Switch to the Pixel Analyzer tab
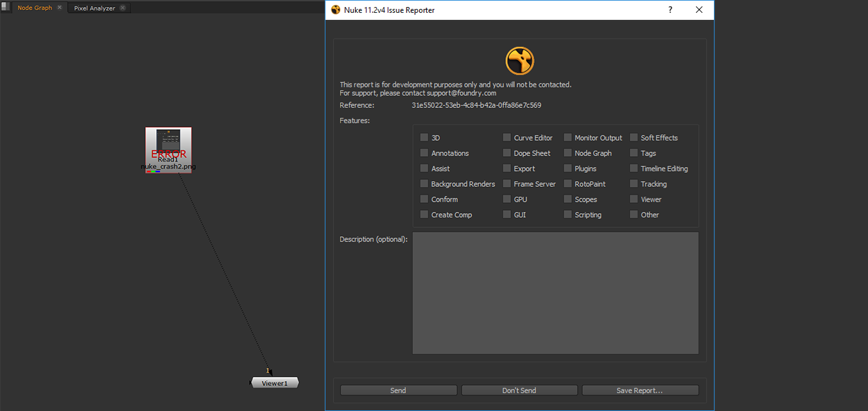Image resolution: width=868 pixels, height=411 pixels. (x=94, y=8)
